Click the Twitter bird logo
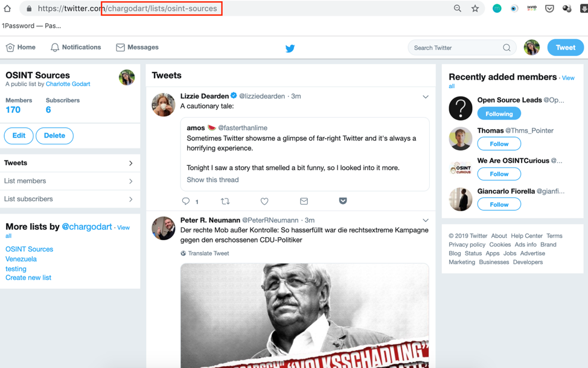The width and height of the screenshot is (588, 368). pyautogui.click(x=290, y=48)
